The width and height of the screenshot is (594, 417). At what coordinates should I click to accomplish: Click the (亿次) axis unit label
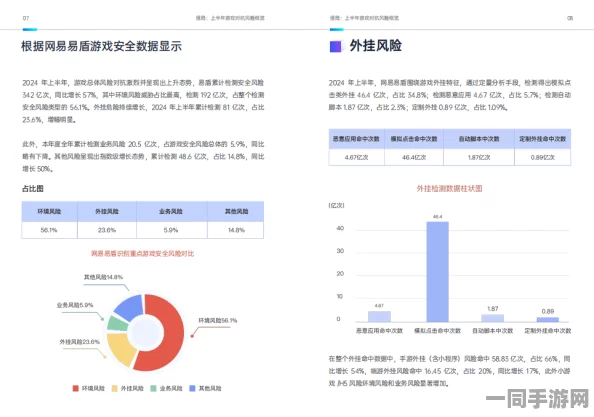click(336, 205)
